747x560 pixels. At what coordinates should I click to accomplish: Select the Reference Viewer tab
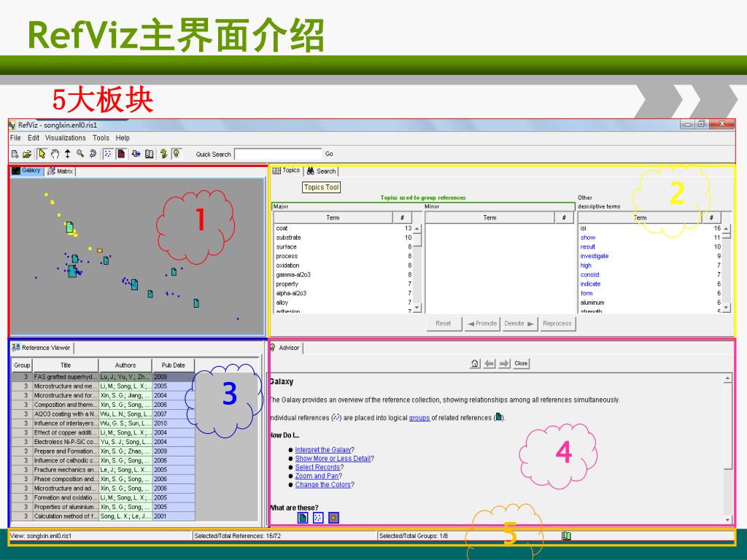(x=42, y=348)
